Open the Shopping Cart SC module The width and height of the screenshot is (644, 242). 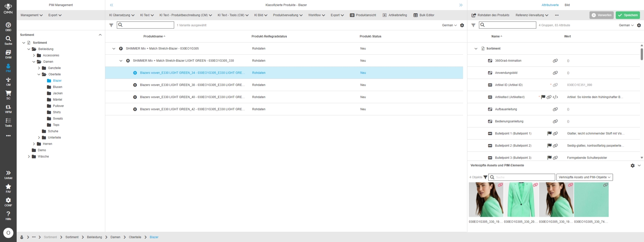pos(8,95)
